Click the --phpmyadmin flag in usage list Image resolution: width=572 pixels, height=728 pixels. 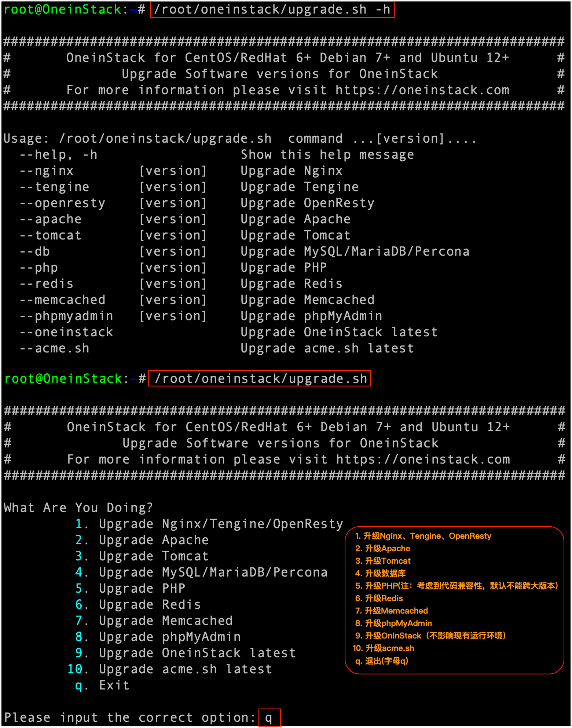point(66,316)
